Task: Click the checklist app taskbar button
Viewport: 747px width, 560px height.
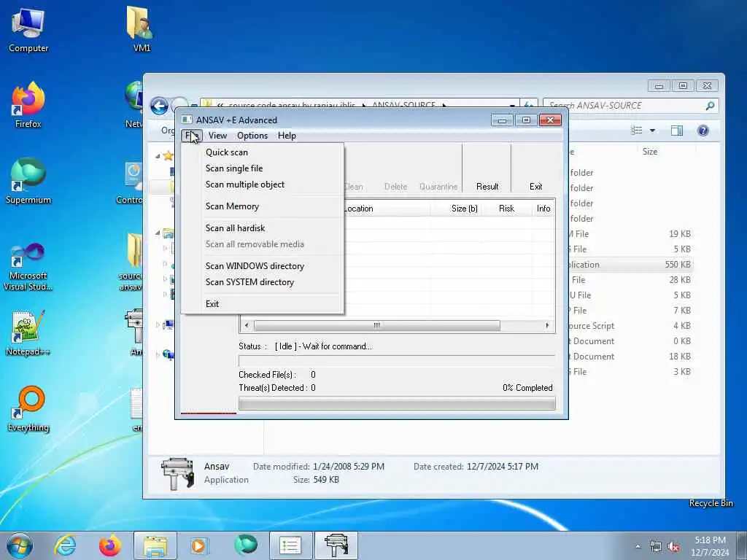Action: click(290, 545)
